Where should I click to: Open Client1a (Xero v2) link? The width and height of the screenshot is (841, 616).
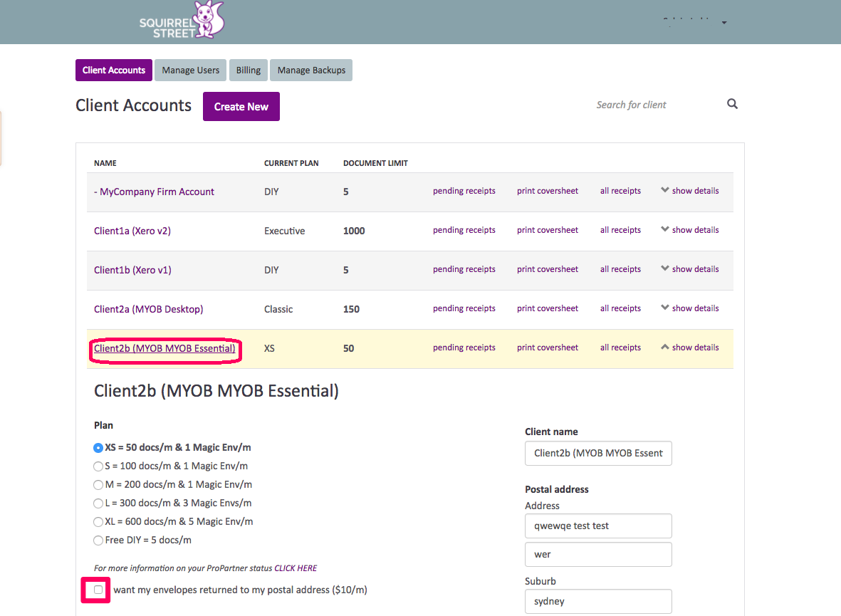pos(132,231)
